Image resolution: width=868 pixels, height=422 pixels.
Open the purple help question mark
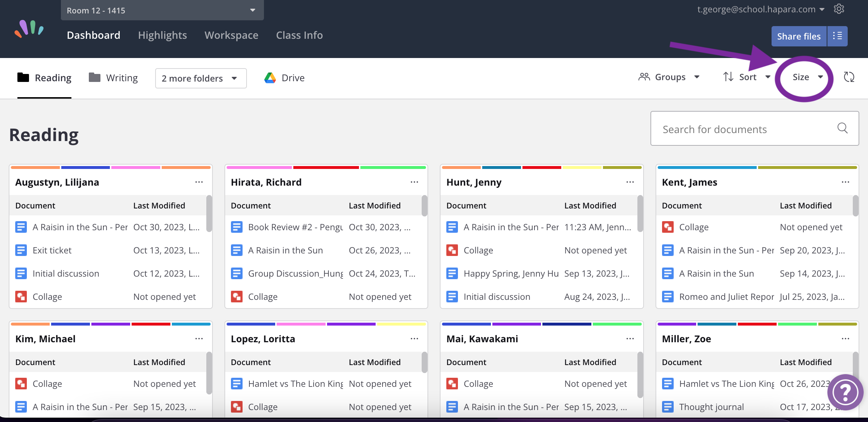point(845,392)
